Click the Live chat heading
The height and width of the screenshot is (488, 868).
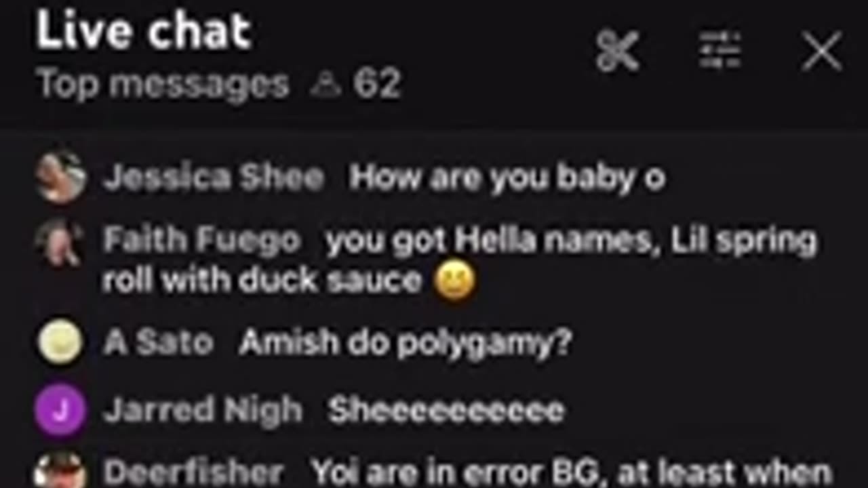tap(144, 30)
